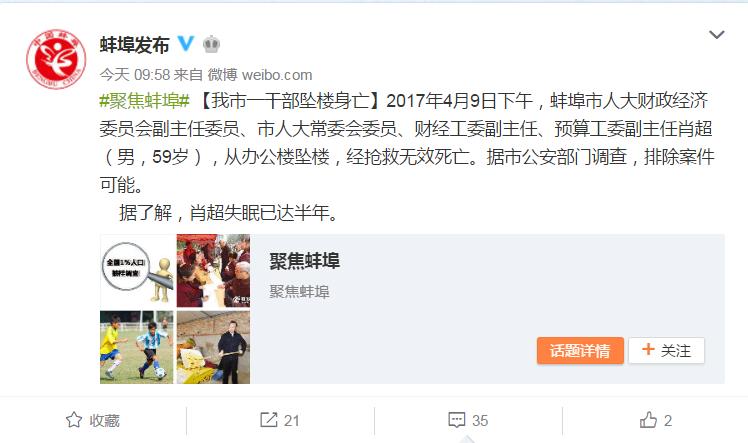Click the 收藏 favorite label
Screen dimensions: 748x443
(104, 420)
